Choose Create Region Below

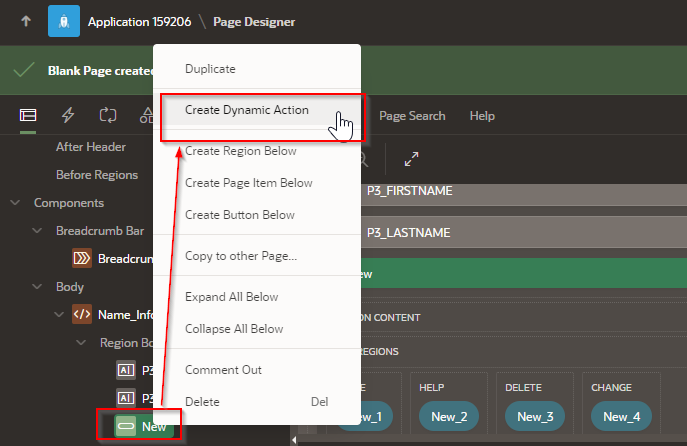(257, 151)
